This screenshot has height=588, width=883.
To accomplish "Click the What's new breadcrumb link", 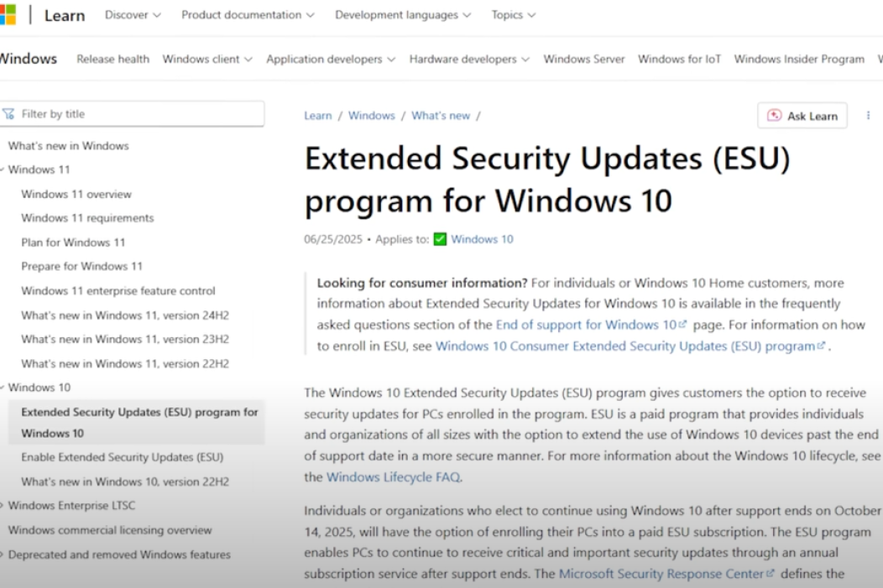I will tap(440, 116).
